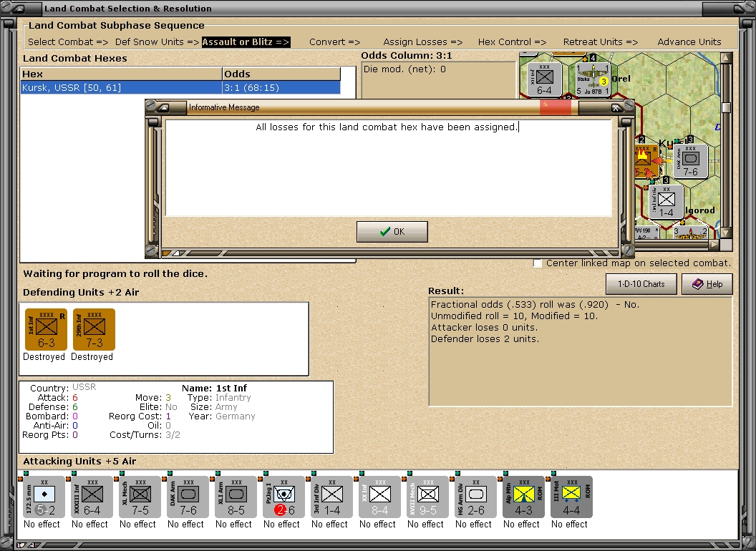
Task: Toggle Center linked map on selected combat
Action: click(x=538, y=263)
